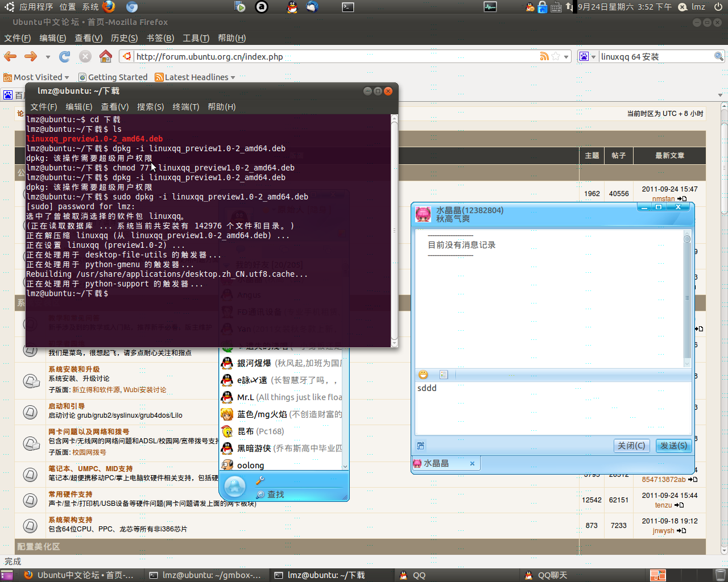The height and width of the screenshot is (582, 728).
Task: Click 水晶晶 avatar in chat header
Action: pos(423,214)
